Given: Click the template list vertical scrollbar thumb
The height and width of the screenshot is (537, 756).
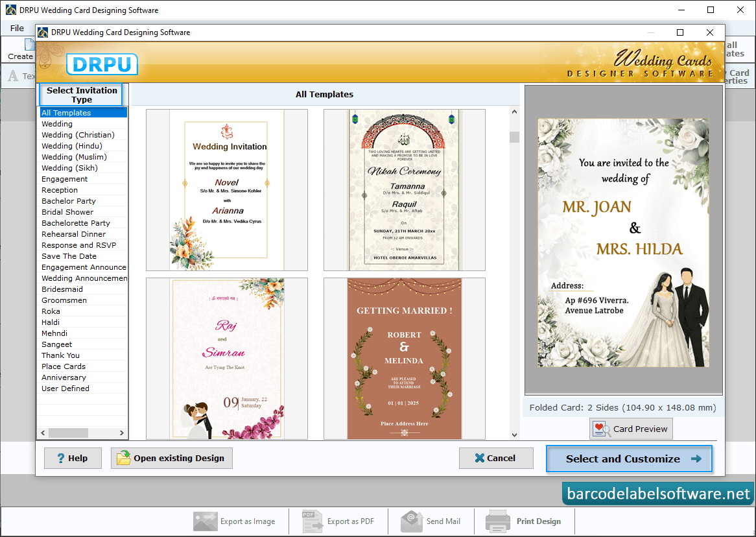Looking at the screenshot, I should pyautogui.click(x=514, y=137).
